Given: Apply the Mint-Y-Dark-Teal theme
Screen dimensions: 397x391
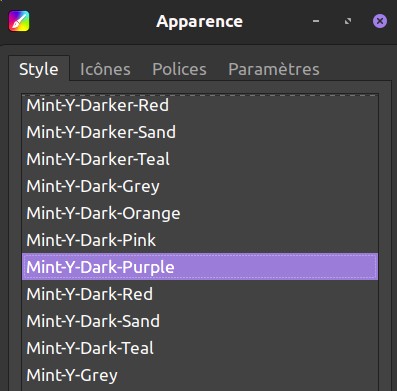Looking at the screenshot, I should click(200, 348).
